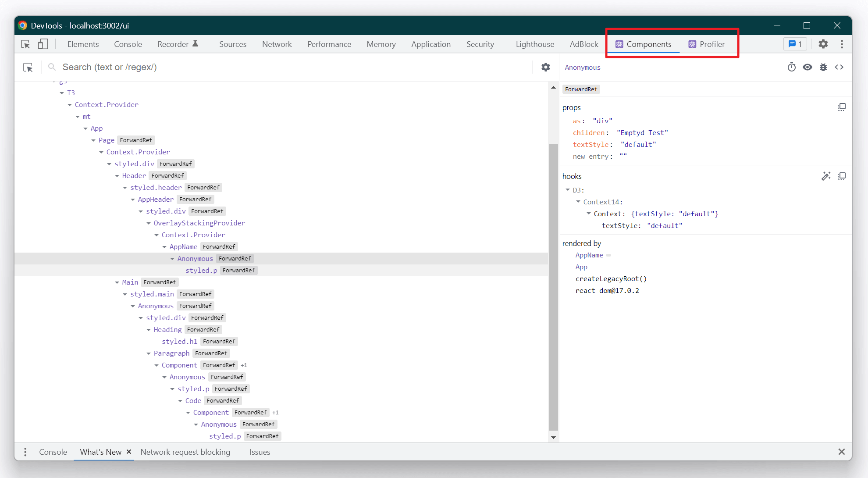Open the AdBlock tab
Screen dimensions: 868x478
tap(584, 44)
